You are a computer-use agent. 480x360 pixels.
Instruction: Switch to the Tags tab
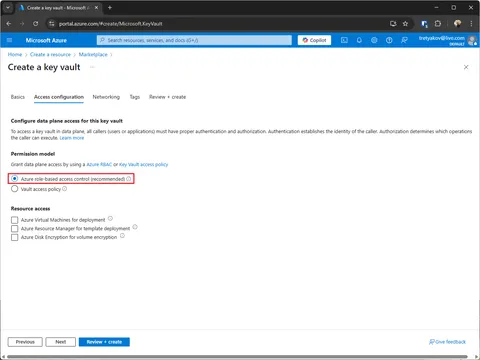[x=135, y=97]
